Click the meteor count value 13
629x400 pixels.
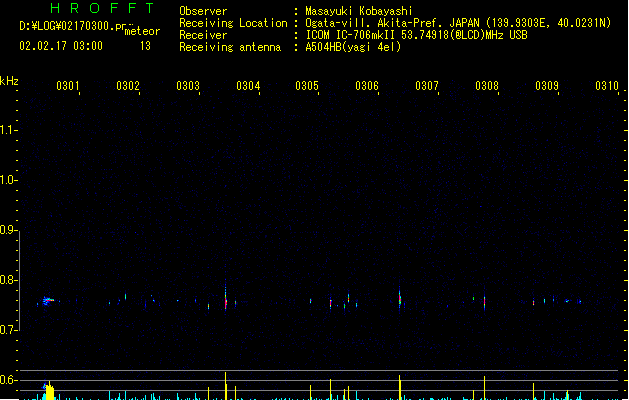click(x=145, y=46)
